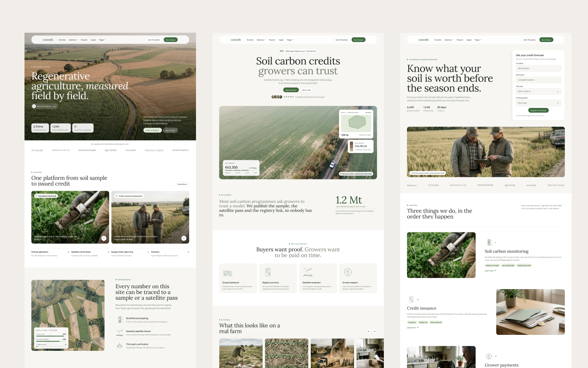
Task: Click the Third-party verification icon
Action: (x=120, y=346)
